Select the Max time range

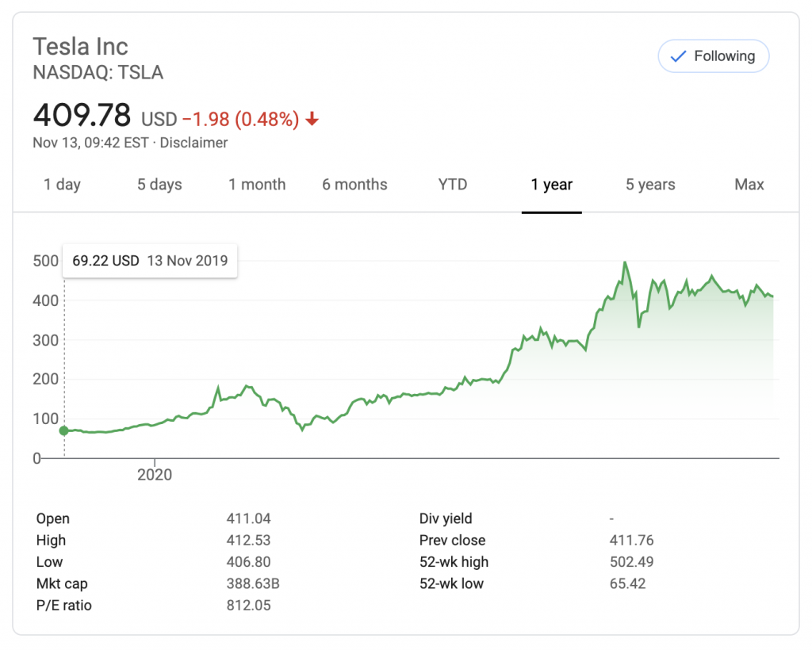[x=749, y=185]
